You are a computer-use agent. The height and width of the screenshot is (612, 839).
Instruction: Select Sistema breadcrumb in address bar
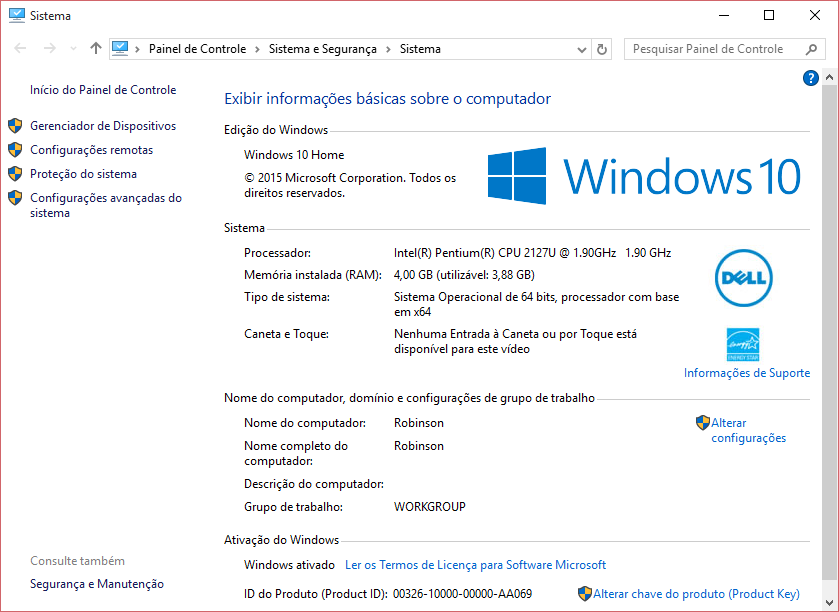(x=420, y=49)
